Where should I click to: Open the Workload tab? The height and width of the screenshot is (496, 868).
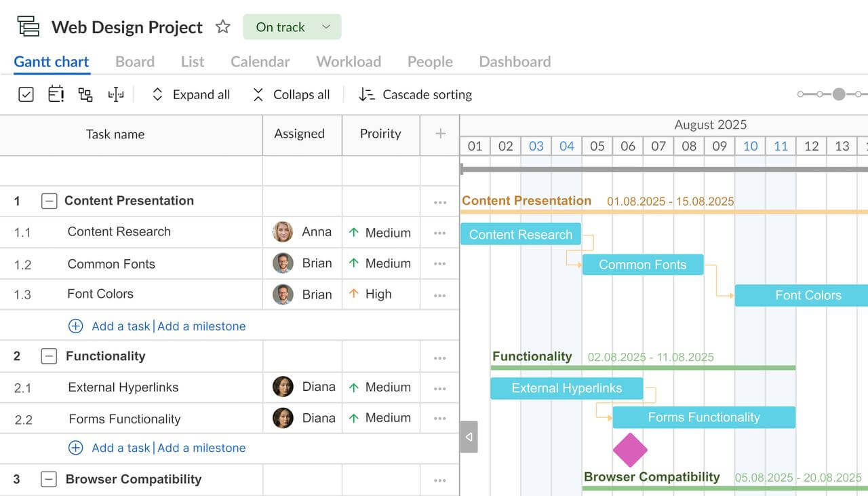[x=349, y=62]
